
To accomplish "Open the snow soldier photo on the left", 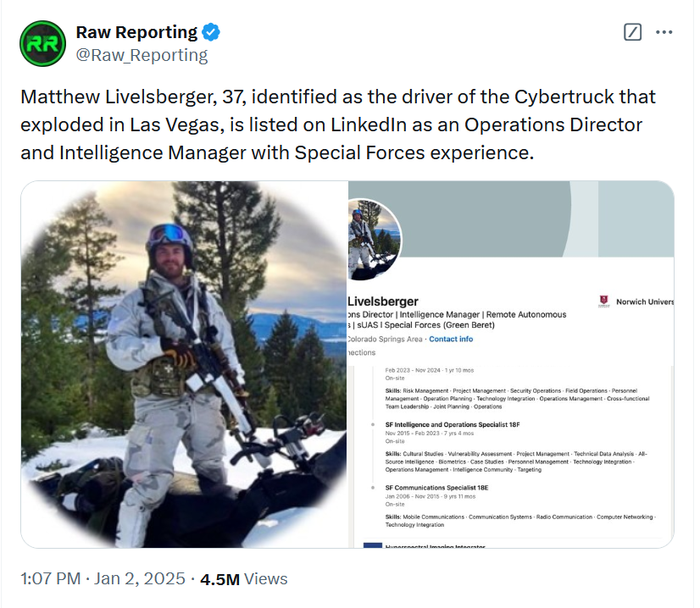I will (x=182, y=364).
